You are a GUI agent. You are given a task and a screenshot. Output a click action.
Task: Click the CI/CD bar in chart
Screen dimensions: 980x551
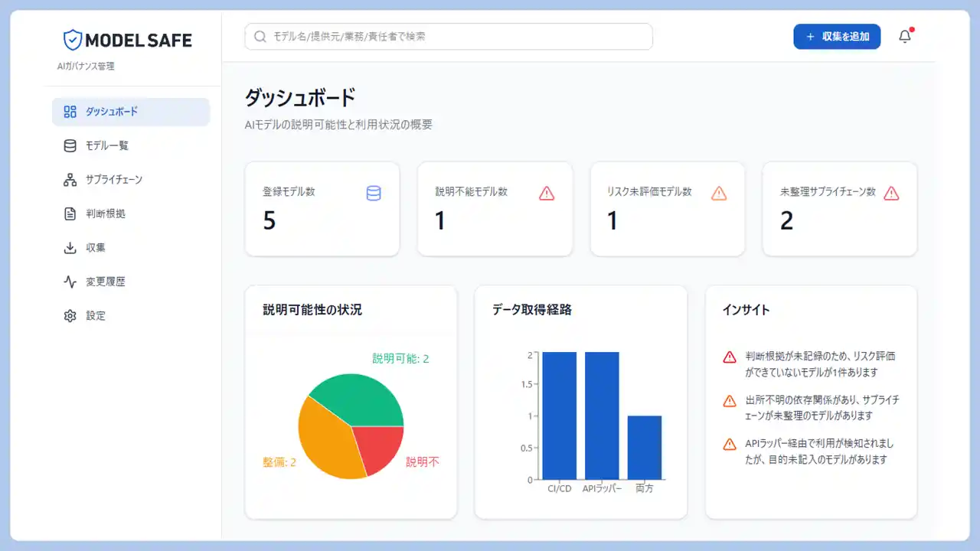tap(559, 416)
